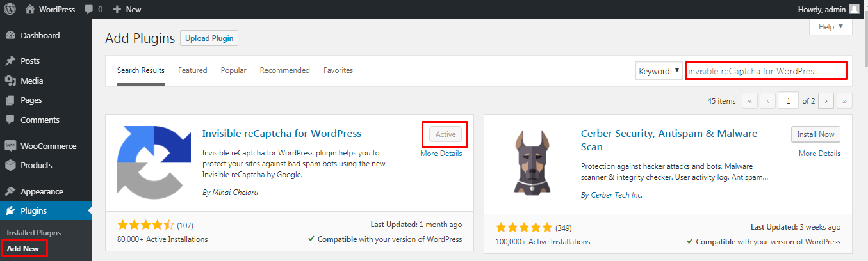The height and width of the screenshot is (261, 868).
Task: Click the admin avatar in the top right
Action: pos(855,9)
